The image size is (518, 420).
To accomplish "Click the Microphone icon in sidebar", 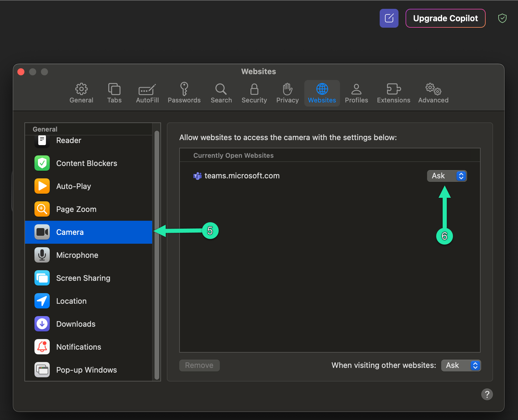I will click(42, 255).
